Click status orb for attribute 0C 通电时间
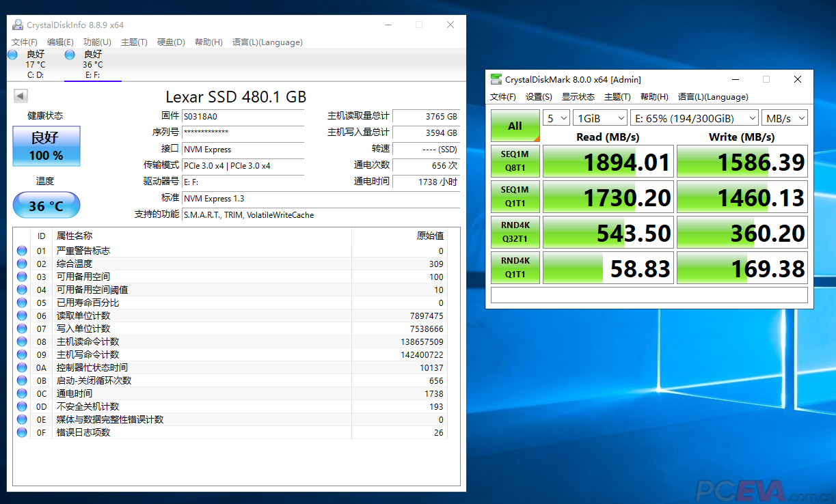This screenshot has height=504, width=836. pyautogui.click(x=22, y=393)
